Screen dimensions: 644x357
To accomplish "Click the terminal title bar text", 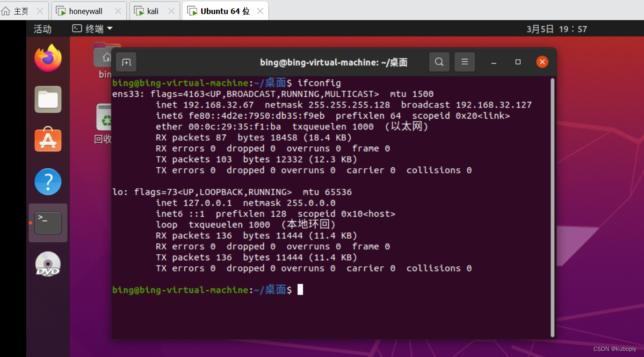I will (x=334, y=62).
